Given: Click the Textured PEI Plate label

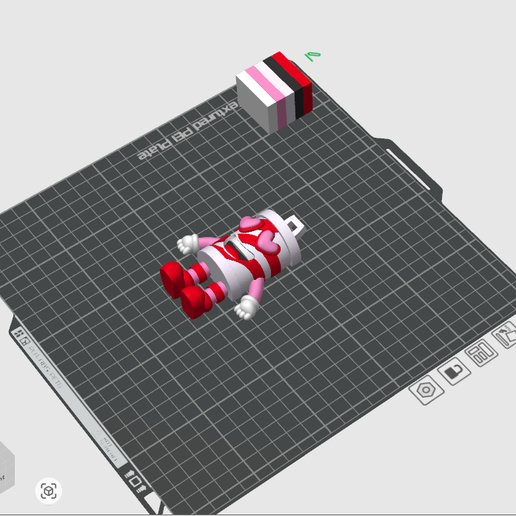Looking at the screenshot, I should tap(189, 132).
